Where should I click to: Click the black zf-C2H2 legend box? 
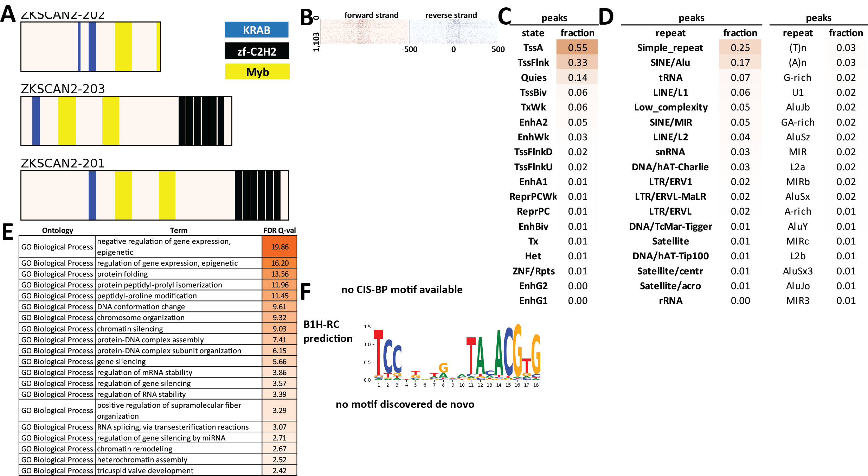point(257,51)
